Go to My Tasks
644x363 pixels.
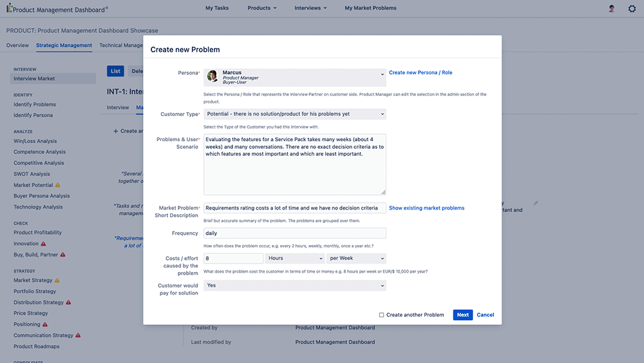[217, 8]
